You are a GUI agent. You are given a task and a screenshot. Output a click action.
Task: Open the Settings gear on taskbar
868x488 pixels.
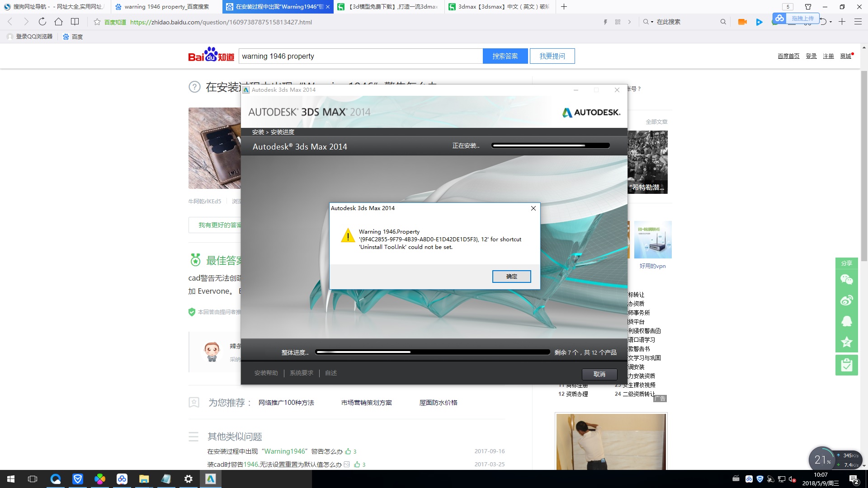pos(188,479)
